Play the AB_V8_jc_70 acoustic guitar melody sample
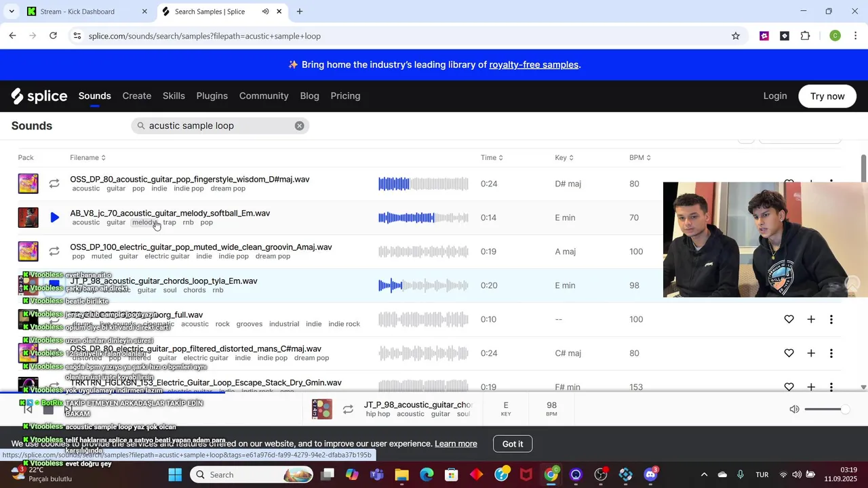 [x=55, y=218]
